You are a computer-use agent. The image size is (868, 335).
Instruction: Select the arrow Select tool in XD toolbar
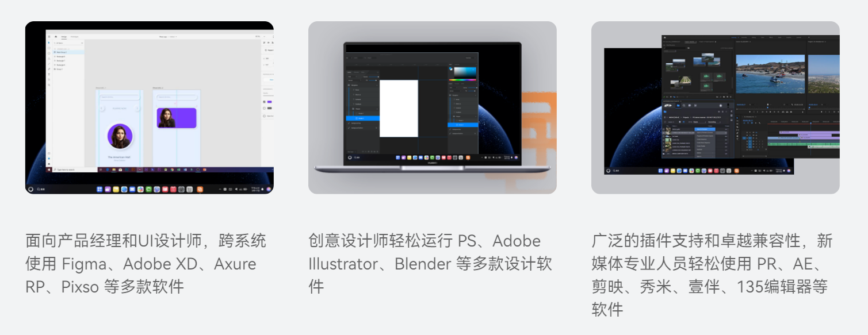(x=49, y=43)
